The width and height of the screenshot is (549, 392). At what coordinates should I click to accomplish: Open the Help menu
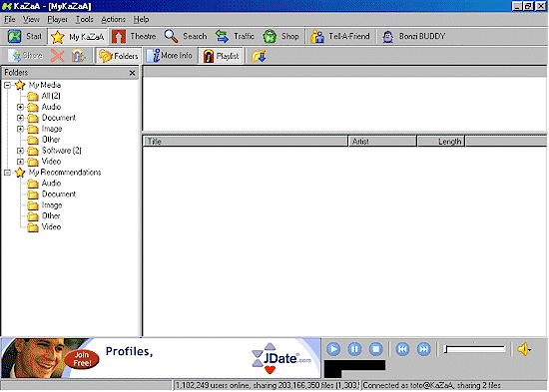(141, 20)
